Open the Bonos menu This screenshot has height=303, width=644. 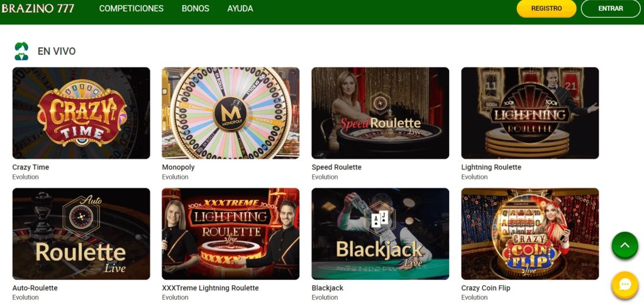[196, 9]
